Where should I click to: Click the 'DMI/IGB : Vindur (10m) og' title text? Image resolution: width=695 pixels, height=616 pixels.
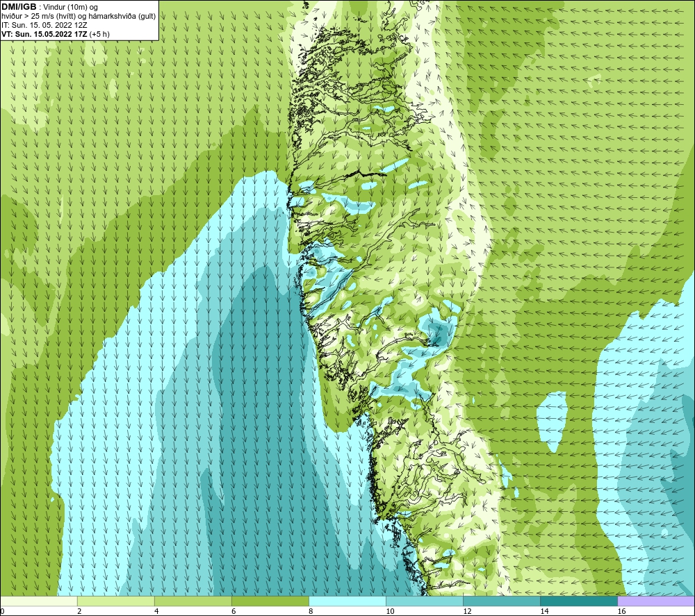pos(49,7)
